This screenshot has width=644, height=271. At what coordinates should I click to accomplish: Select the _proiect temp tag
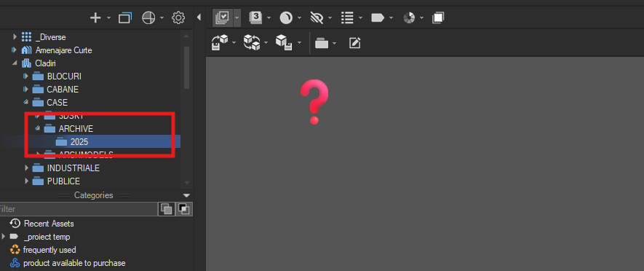47,237
